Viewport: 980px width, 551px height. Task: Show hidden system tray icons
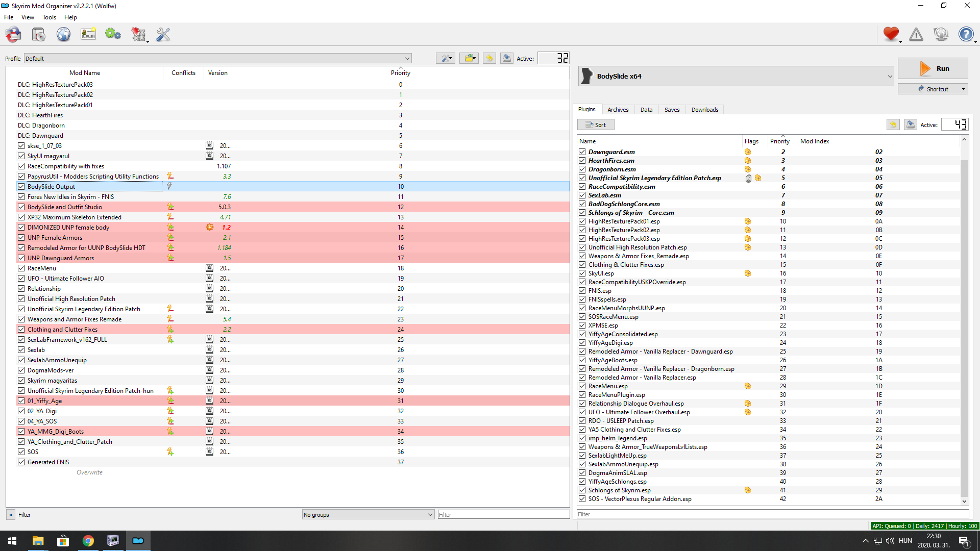[x=865, y=541]
